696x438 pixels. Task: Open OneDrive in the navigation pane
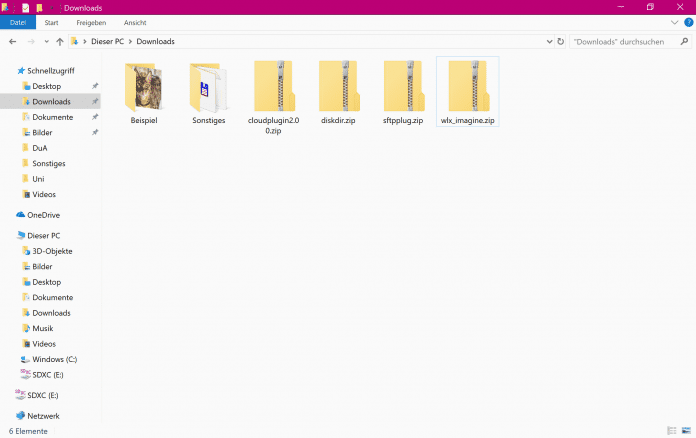click(x=43, y=215)
